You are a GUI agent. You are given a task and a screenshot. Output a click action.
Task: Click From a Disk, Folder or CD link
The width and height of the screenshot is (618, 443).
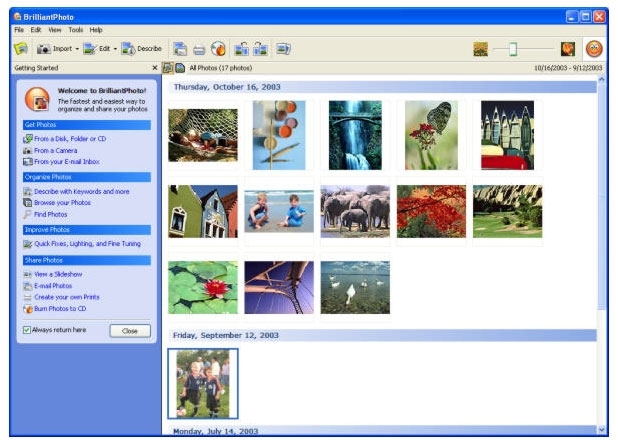pos(70,139)
